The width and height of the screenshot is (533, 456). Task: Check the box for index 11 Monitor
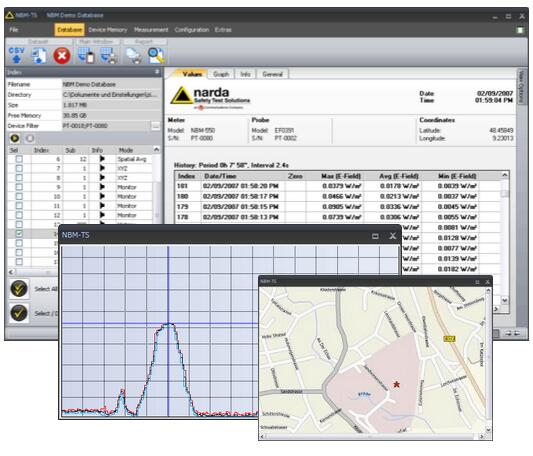[19, 206]
